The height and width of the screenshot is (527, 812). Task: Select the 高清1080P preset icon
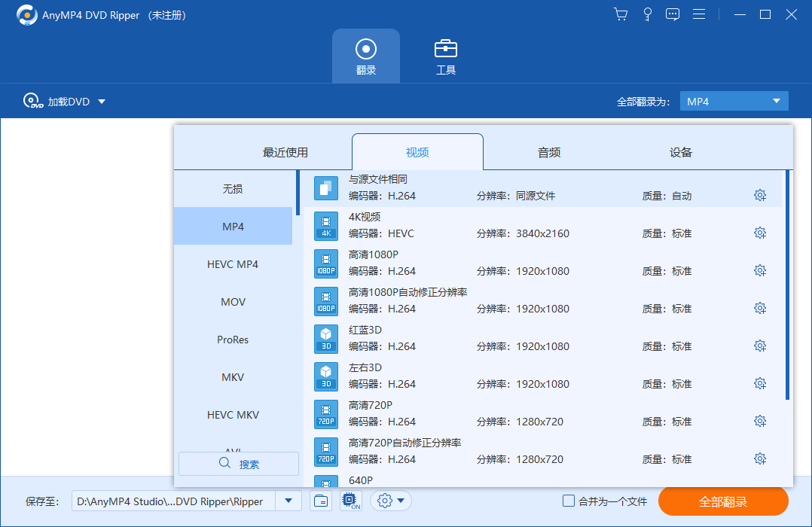tap(325, 264)
